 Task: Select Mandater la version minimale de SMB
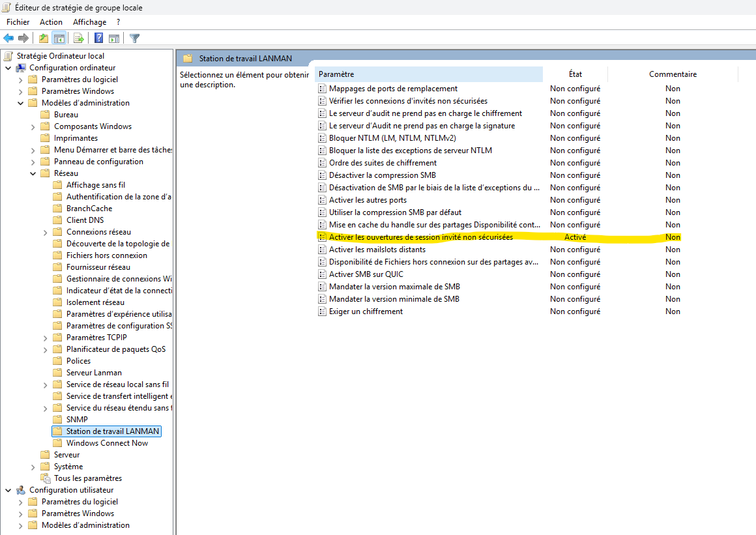coord(394,299)
